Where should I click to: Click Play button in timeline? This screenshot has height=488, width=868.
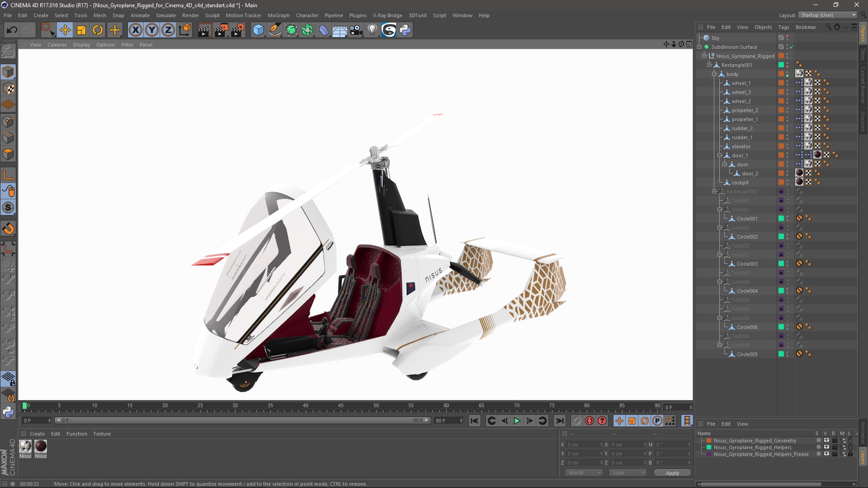pos(517,421)
